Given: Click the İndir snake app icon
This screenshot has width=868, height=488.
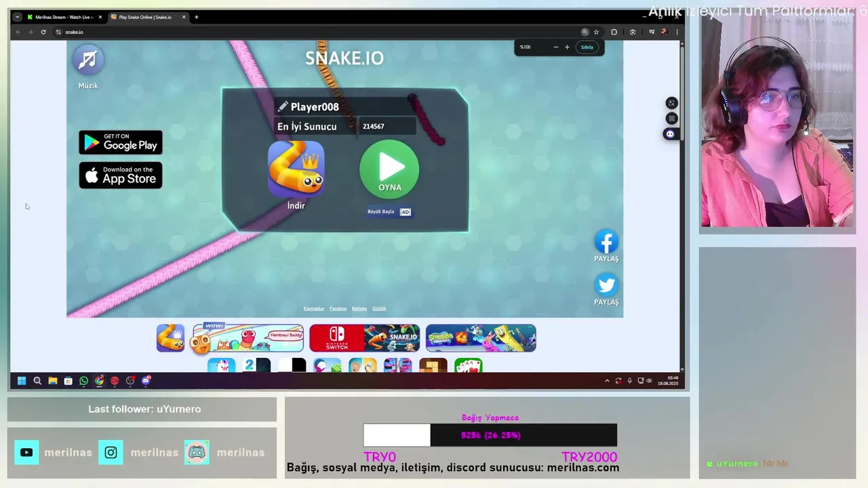Looking at the screenshot, I should point(296,169).
